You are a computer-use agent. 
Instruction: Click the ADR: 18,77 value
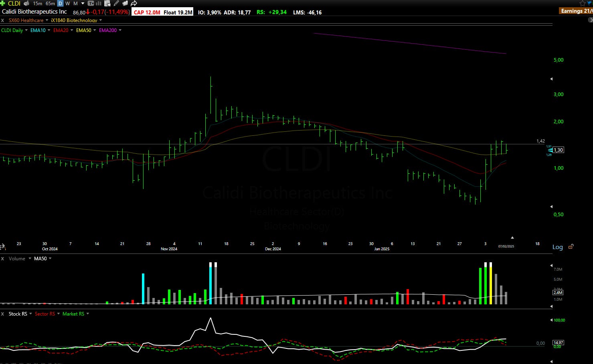tap(237, 12)
